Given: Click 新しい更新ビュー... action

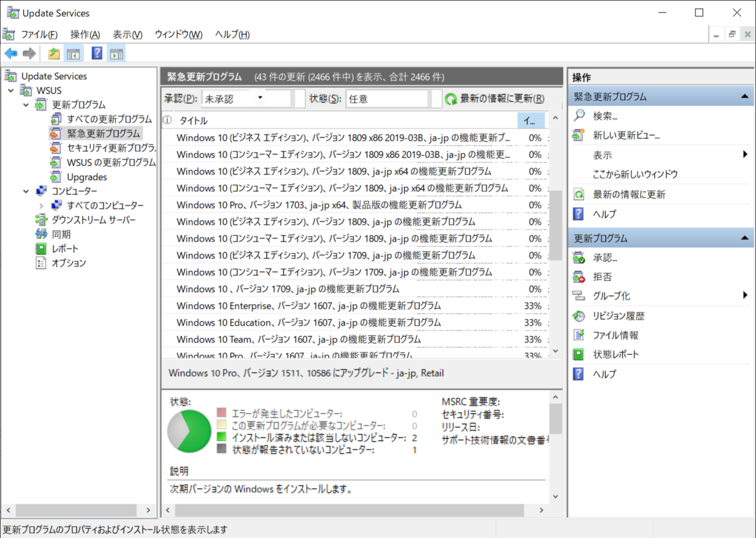Looking at the screenshot, I should click(x=626, y=135).
